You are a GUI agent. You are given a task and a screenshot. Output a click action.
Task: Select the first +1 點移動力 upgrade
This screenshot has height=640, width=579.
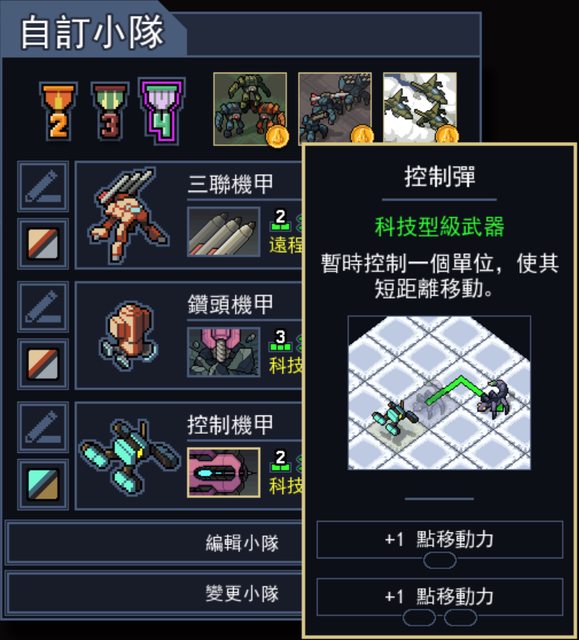pos(439,540)
